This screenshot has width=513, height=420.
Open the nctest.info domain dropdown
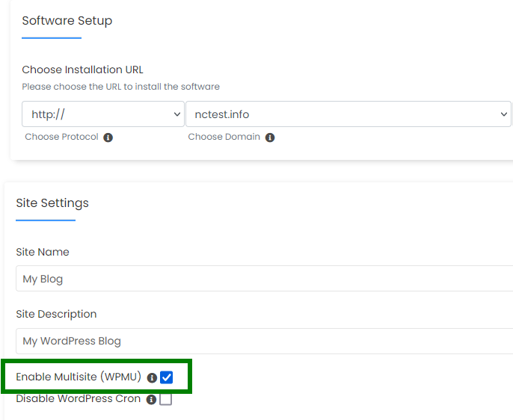pyautogui.click(x=348, y=114)
